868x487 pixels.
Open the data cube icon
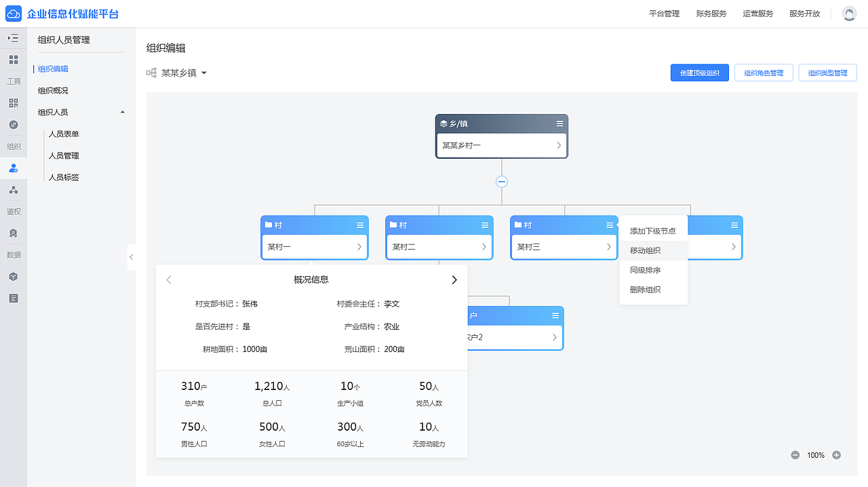pos(13,277)
